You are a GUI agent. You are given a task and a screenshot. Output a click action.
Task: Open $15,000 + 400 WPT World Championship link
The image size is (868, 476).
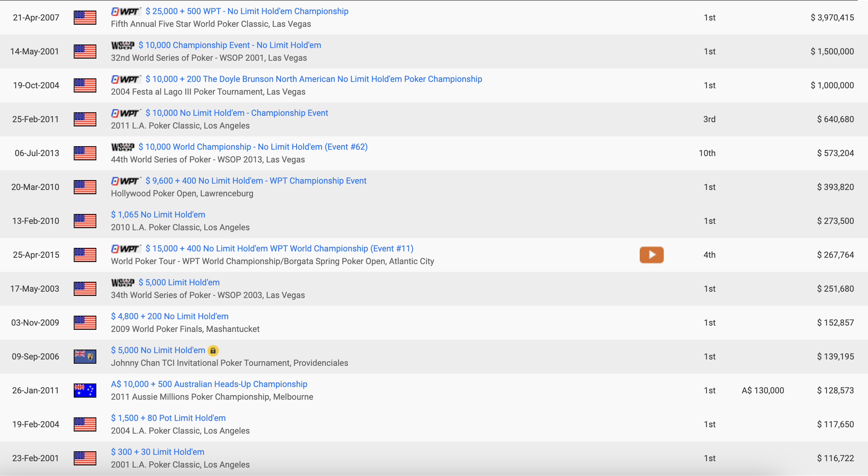click(x=279, y=249)
